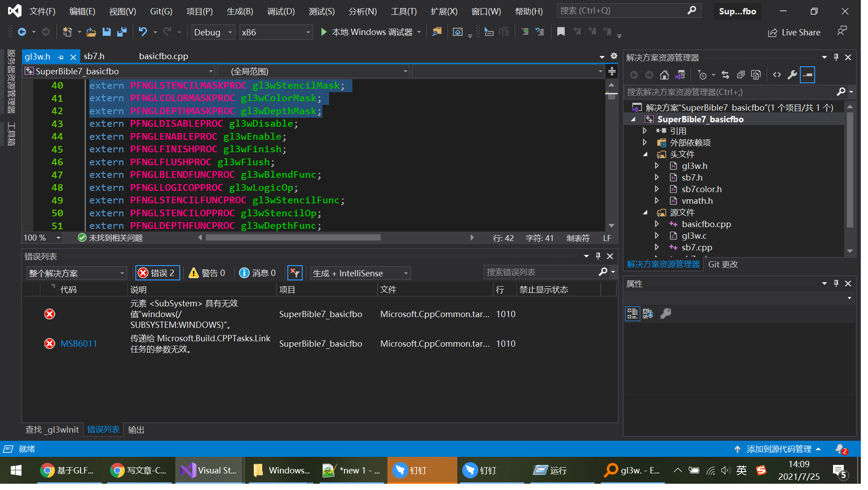
Task: Toggle the 警告 0 warnings filter
Action: 207,272
